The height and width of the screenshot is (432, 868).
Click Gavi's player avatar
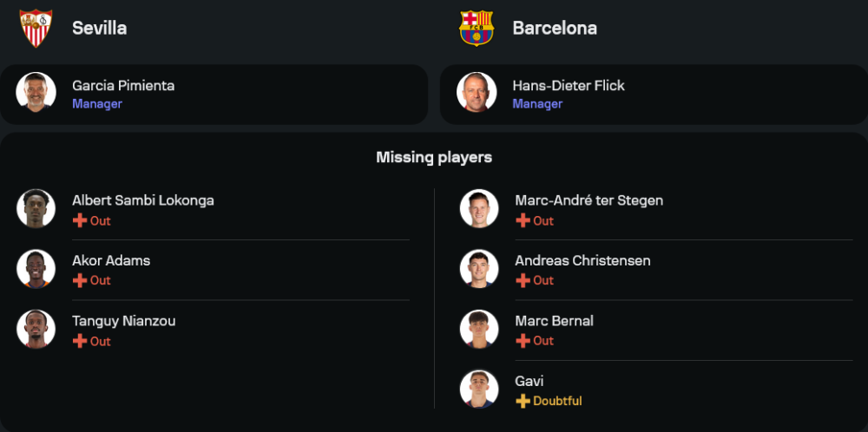point(479,389)
